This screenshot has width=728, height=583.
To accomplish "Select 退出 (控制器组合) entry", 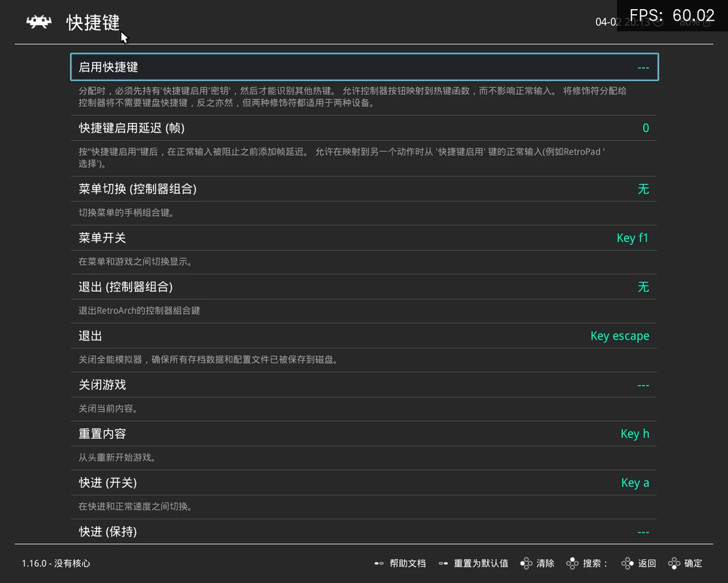I will 364,287.
